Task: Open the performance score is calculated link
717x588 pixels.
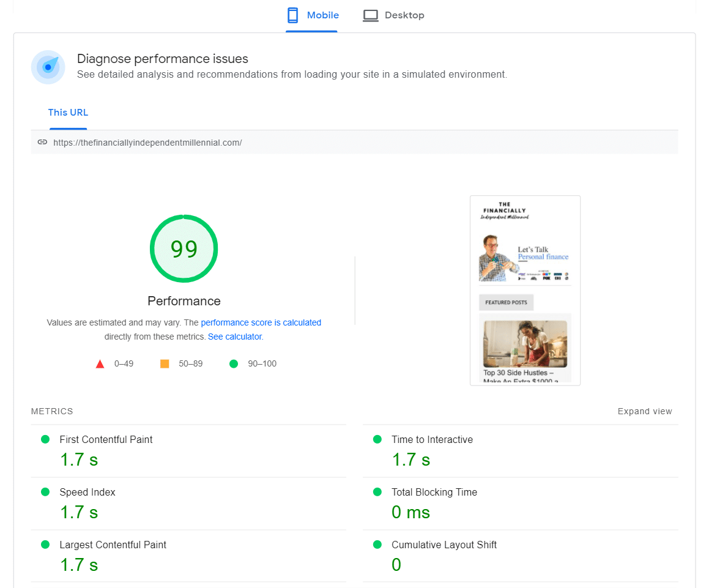Action: (261, 322)
